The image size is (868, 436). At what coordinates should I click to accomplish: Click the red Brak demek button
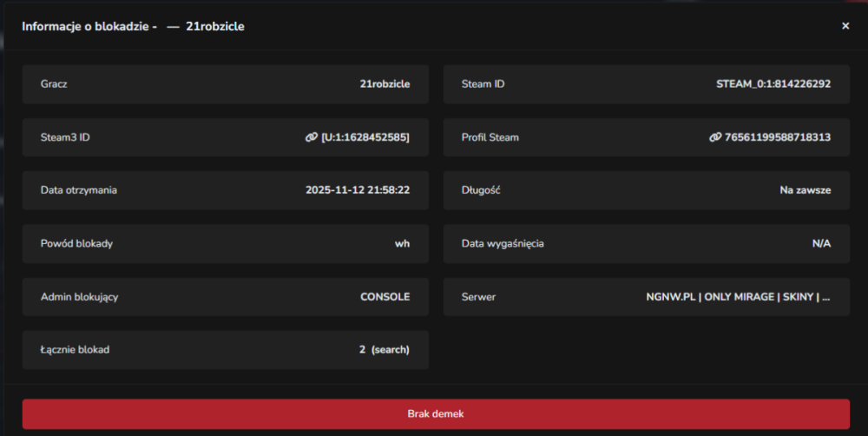(436, 413)
